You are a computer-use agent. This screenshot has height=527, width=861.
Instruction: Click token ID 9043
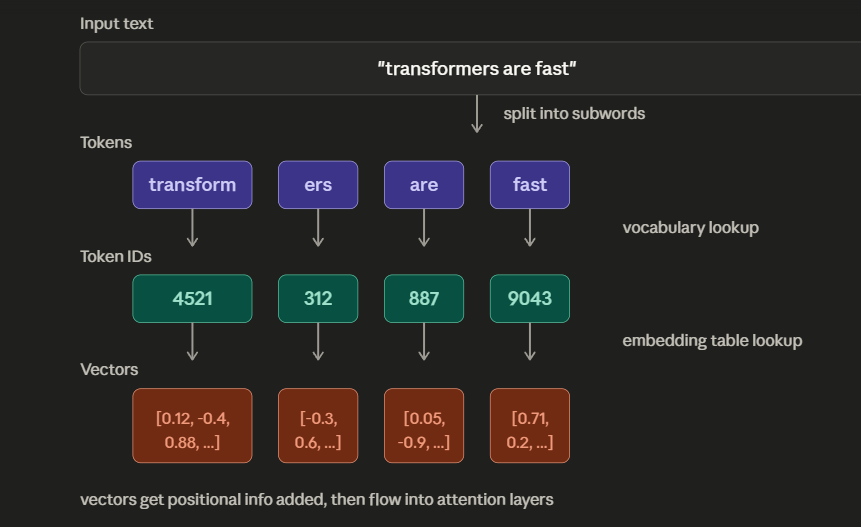click(x=530, y=299)
